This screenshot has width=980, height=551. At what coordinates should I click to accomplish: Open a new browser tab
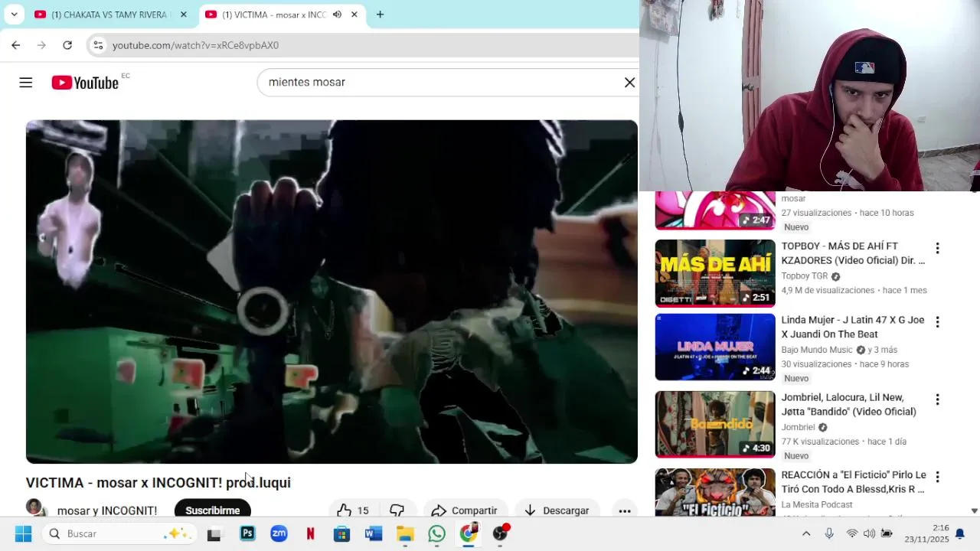coord(380,15)
